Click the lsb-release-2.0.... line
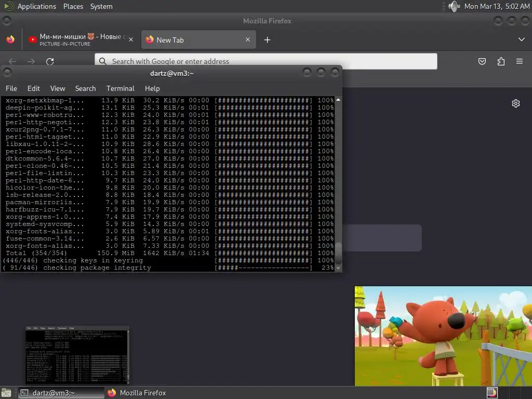Screen dimensions: 532x399 click(x=170, y=195)
